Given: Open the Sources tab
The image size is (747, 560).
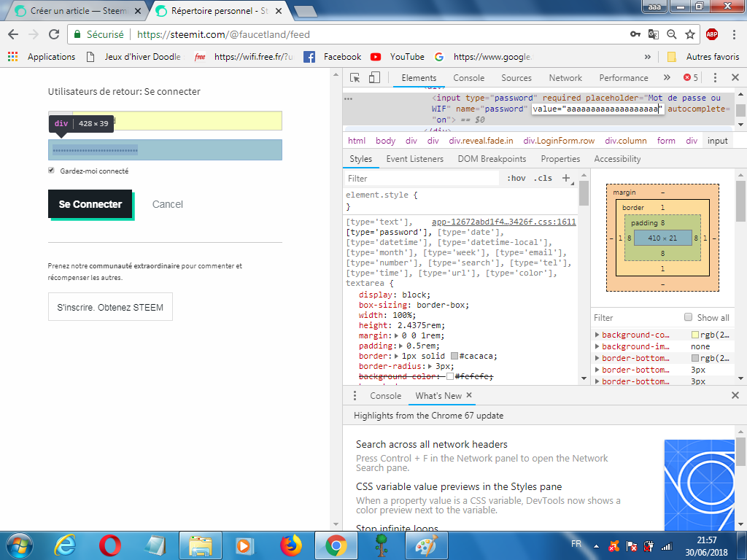Looking at the screenshot, I should (x=516, y=77).
